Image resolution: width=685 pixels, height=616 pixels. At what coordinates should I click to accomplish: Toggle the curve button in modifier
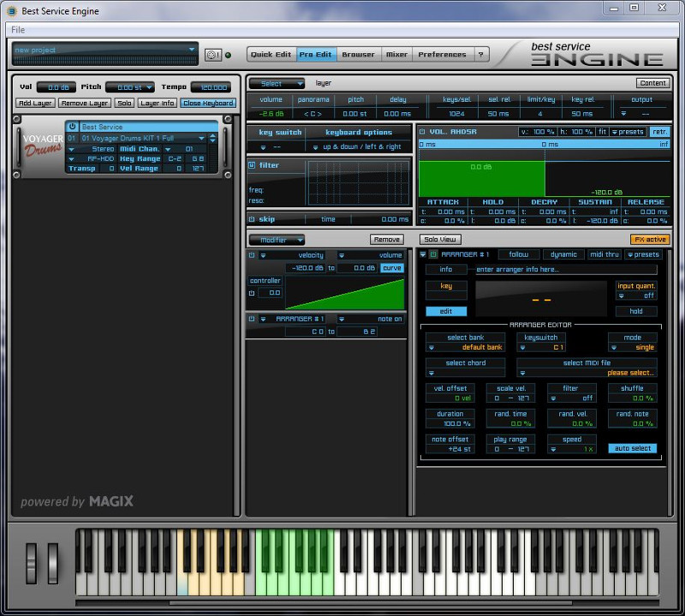392,267
